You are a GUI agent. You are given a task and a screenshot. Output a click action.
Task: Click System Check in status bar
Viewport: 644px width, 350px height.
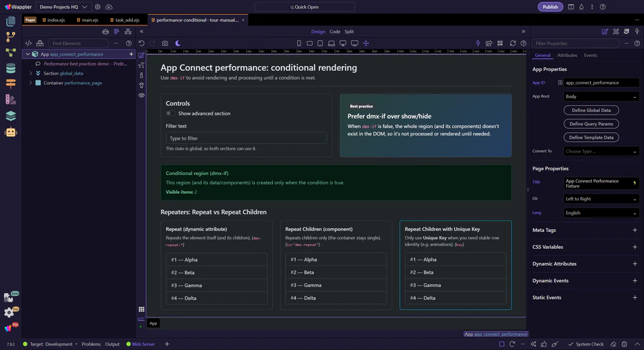(x=586, y=344)
